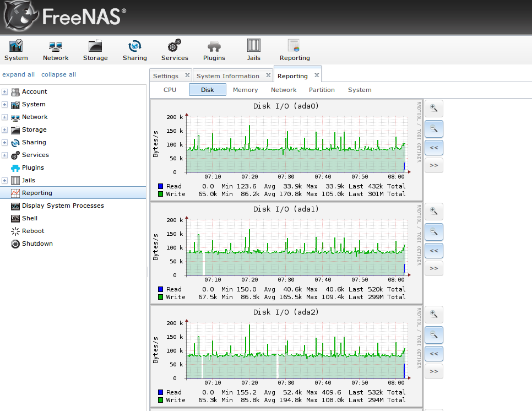Close the Reporting tab
The width and height of the screenshot is (532, 411).
[317, 75]
